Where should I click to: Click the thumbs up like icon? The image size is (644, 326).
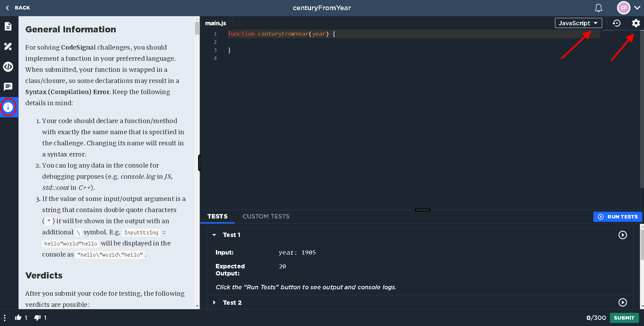(x=18, y=318)
